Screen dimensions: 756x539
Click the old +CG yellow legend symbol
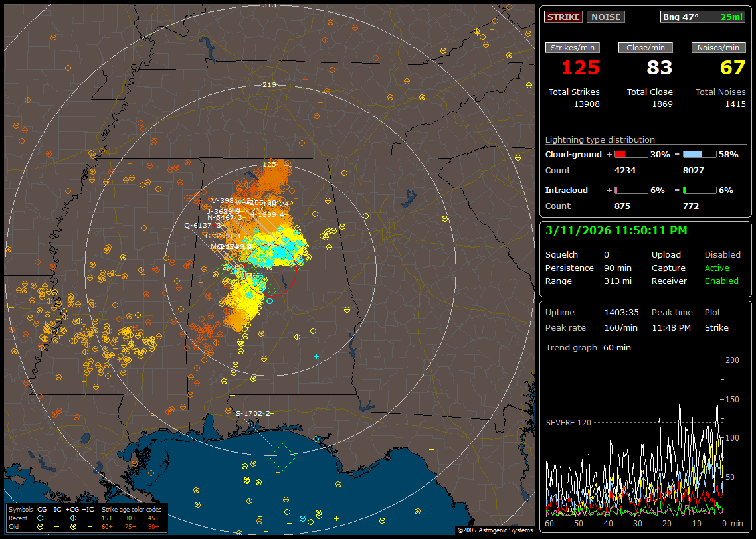(x=73, y=526)
